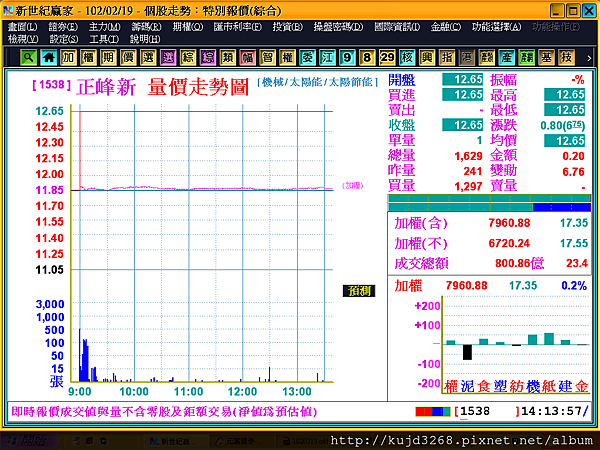Click the cyan 核 toolbar icon

(407, 58)
